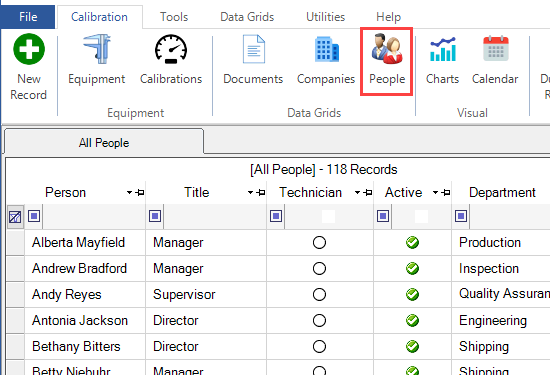Select Andrew Bradford name cell
The height and width of the screenshot is (375, 550).
(85, 268)
